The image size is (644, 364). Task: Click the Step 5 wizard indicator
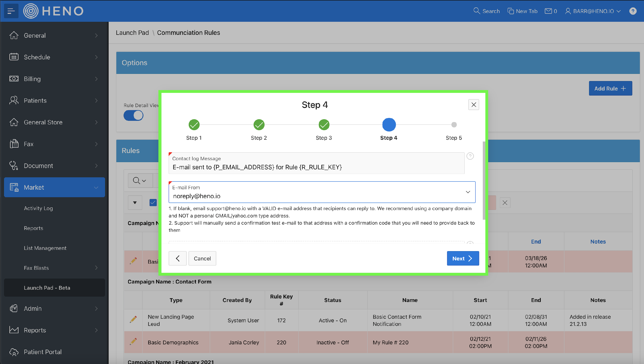point(454,125)
